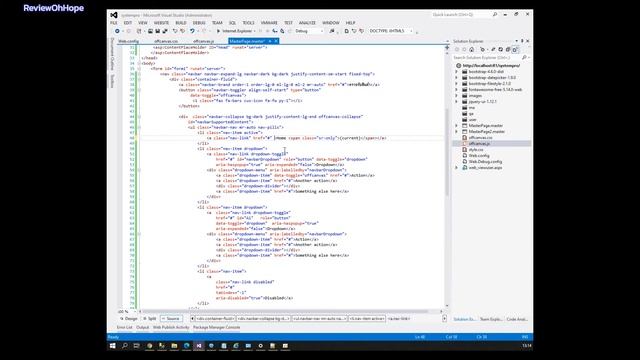Expand the bootstrap-datepicker folder
The image size is (640, 360).
click(457, 78)
